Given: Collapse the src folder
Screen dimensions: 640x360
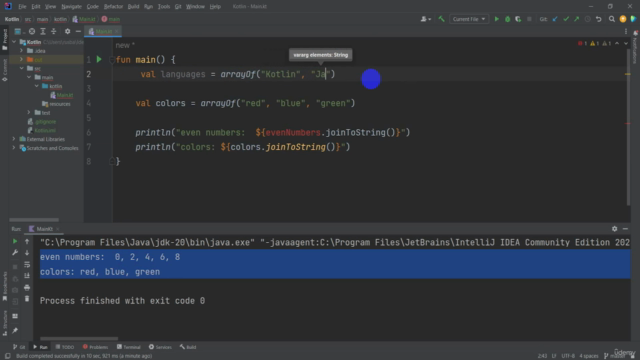Looking at the screenshot, I should [x=22, y=68].
